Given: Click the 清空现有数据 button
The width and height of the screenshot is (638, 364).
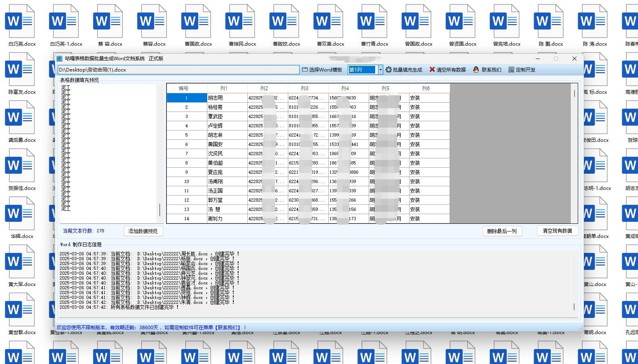Looking at the screenshot, I should [x=557, y=231].
